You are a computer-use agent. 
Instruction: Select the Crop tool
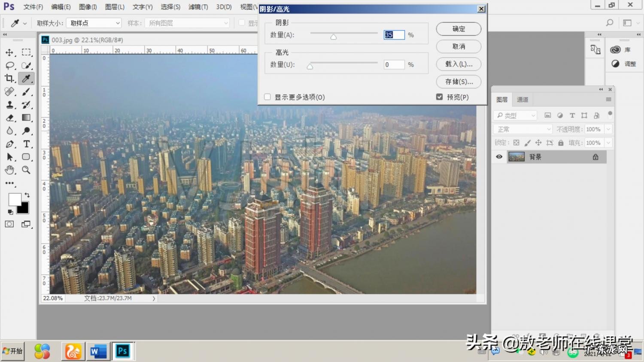9,78
